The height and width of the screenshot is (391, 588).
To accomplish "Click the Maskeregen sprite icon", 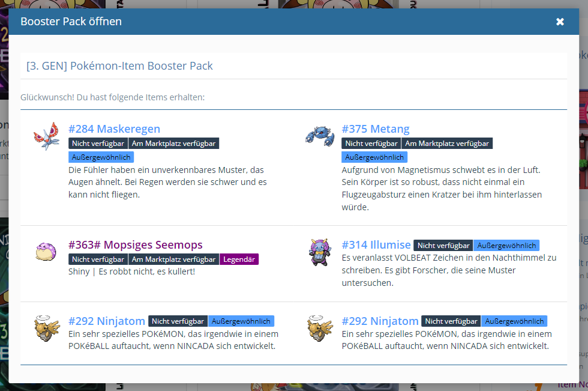I will (x=47, y=136).
